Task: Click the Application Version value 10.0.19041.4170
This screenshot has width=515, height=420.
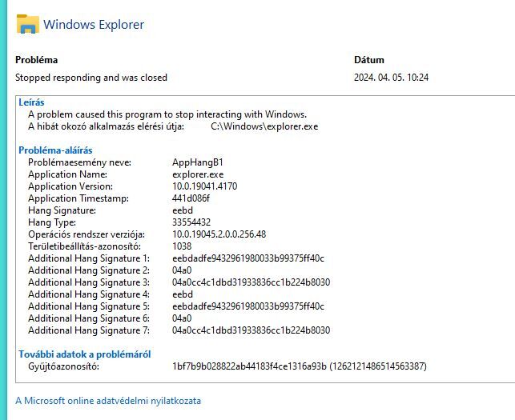Action: click(205, 186)
